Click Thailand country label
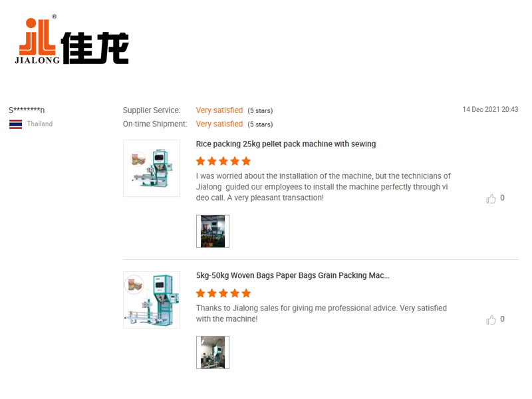 click(x=40, y=124)
